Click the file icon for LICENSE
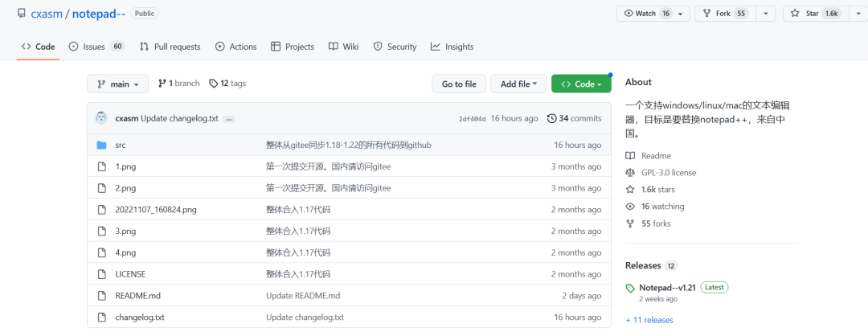The width and height of the screenshot is (868, 336). point(101,275)
